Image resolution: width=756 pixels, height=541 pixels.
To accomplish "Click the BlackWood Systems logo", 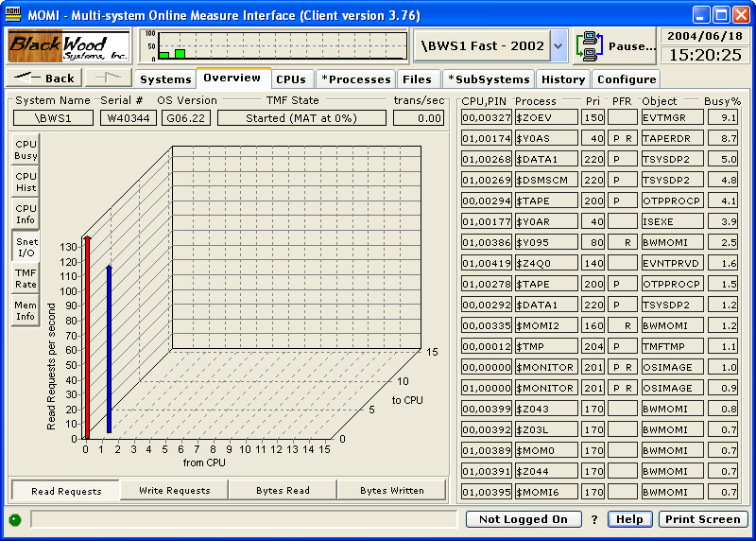I will coord(68,45).
